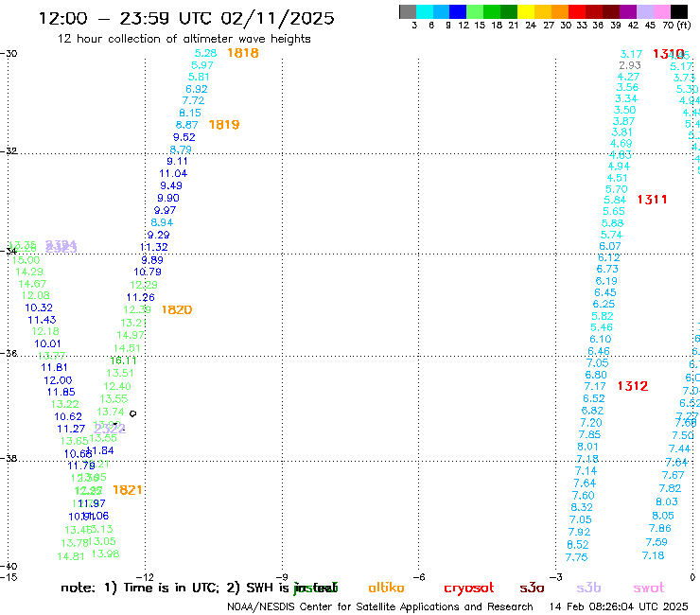Select the purple legend swatch above 42
700x615 pixels.
[628, 11]
